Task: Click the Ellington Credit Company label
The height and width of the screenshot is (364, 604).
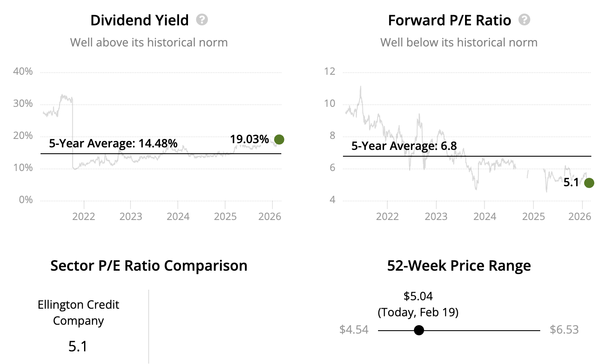Action: pyautogui.click(x=78, y=312)
